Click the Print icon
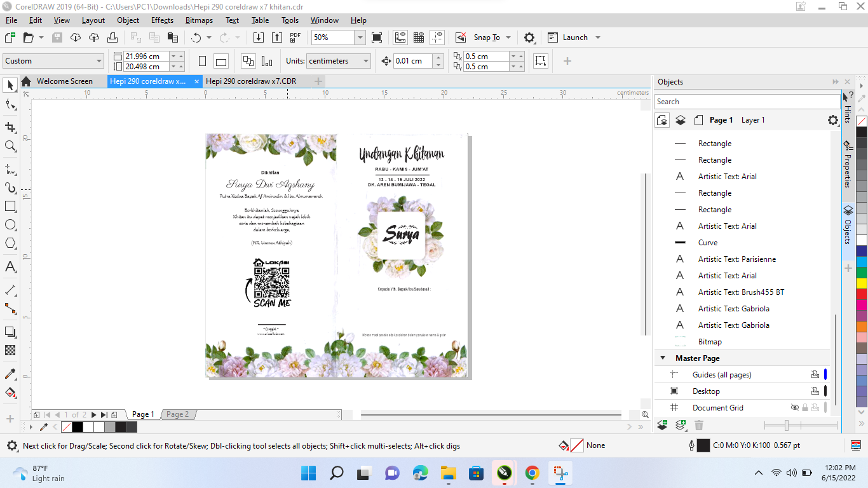Viewport: 868px width, 488px height. coord(112,37)
